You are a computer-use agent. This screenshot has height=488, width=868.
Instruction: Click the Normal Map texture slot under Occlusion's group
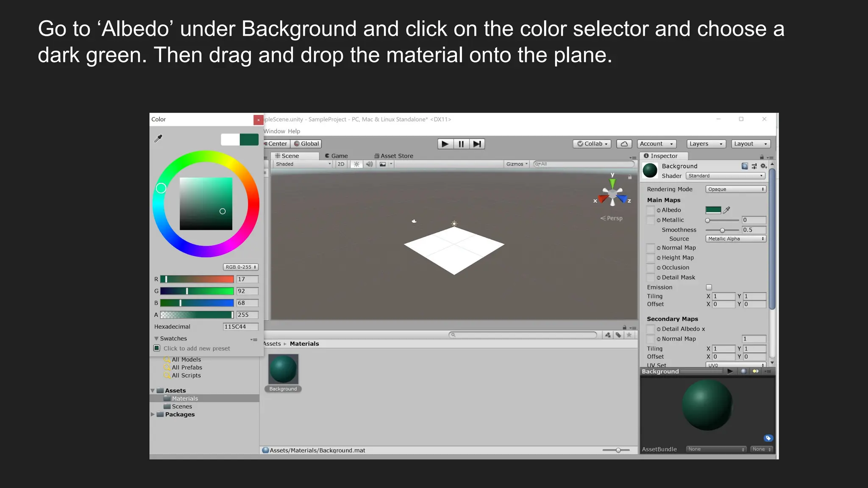pyautogui.click(x=651, y=248)
